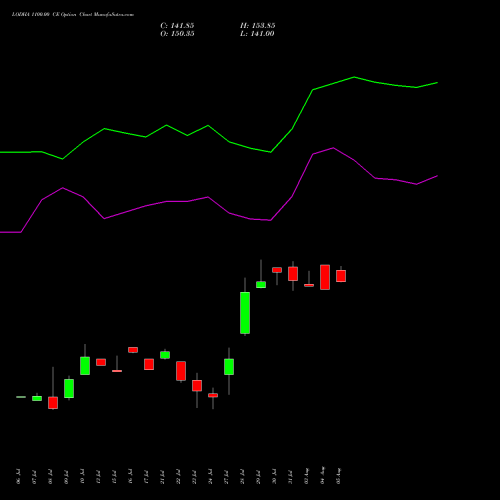
Task: Select the 31 Jul date label
Action: [x=290, y=477]
